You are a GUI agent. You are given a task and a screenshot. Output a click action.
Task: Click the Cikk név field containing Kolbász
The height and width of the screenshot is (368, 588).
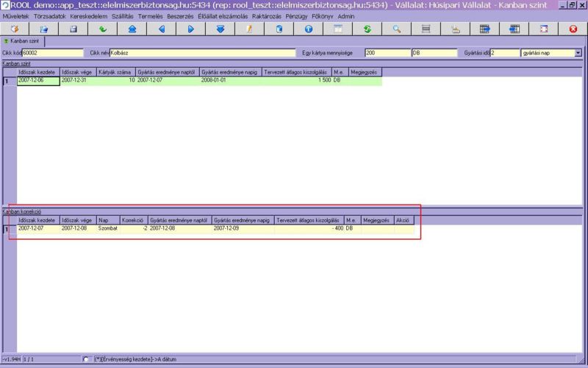(203, 53)
